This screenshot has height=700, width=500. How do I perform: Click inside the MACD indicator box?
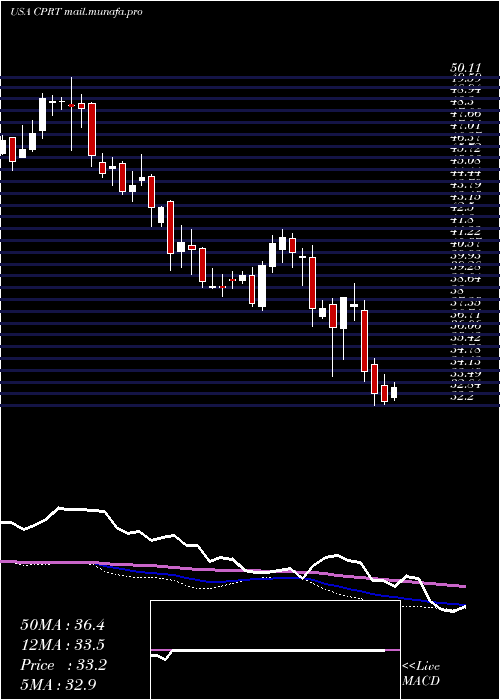[x=275, y=650]
